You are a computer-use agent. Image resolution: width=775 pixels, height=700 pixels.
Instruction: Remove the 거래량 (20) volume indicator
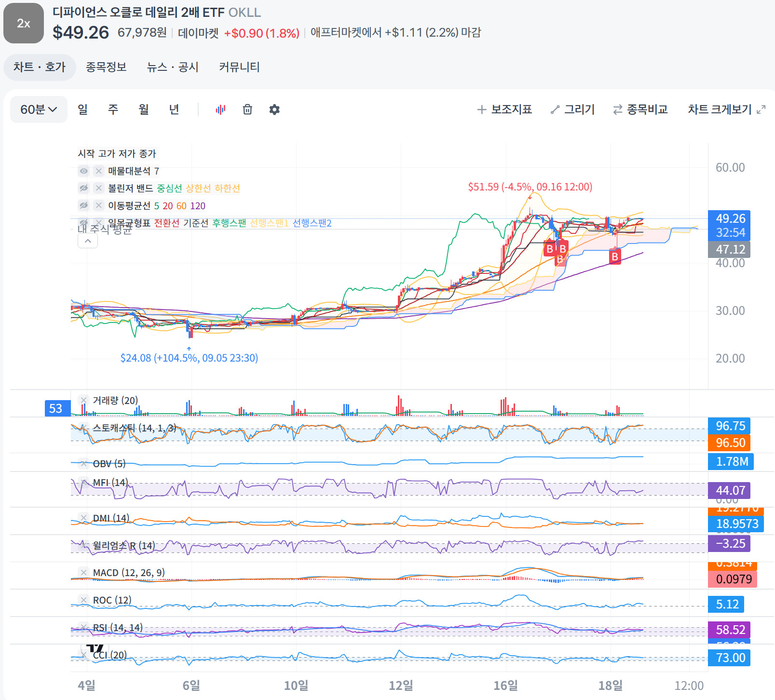click(x=84, y=400)
